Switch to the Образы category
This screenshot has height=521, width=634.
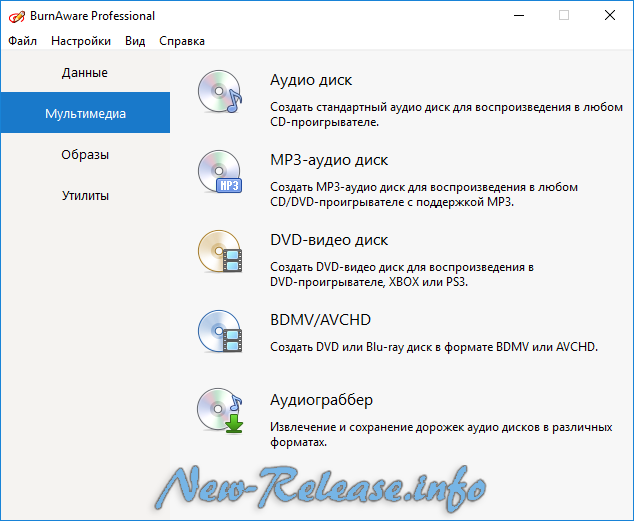tap(85, 154)
